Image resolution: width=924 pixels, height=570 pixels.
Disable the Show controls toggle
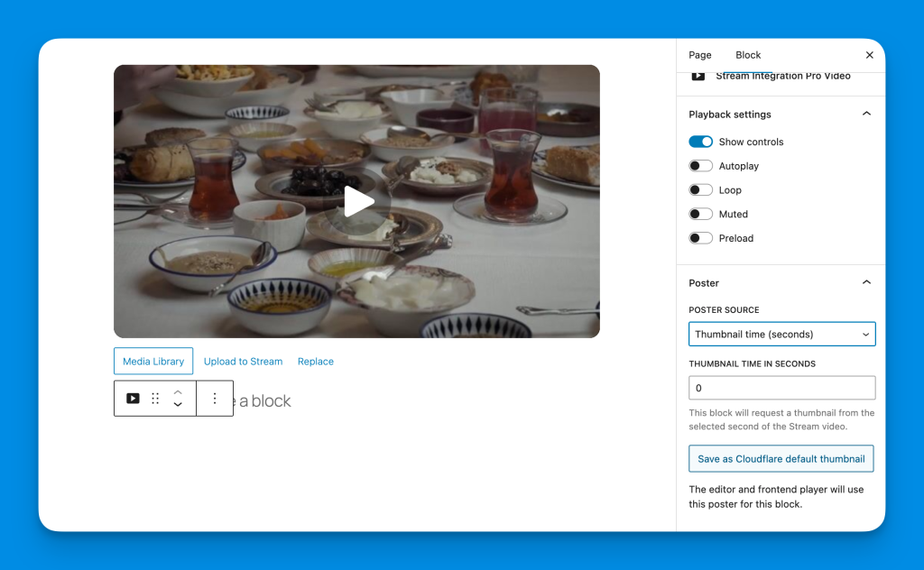tap(701, 142)
